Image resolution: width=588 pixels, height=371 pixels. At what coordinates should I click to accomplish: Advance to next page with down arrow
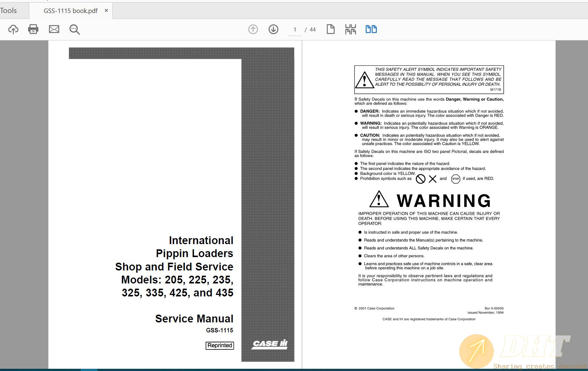273,29
